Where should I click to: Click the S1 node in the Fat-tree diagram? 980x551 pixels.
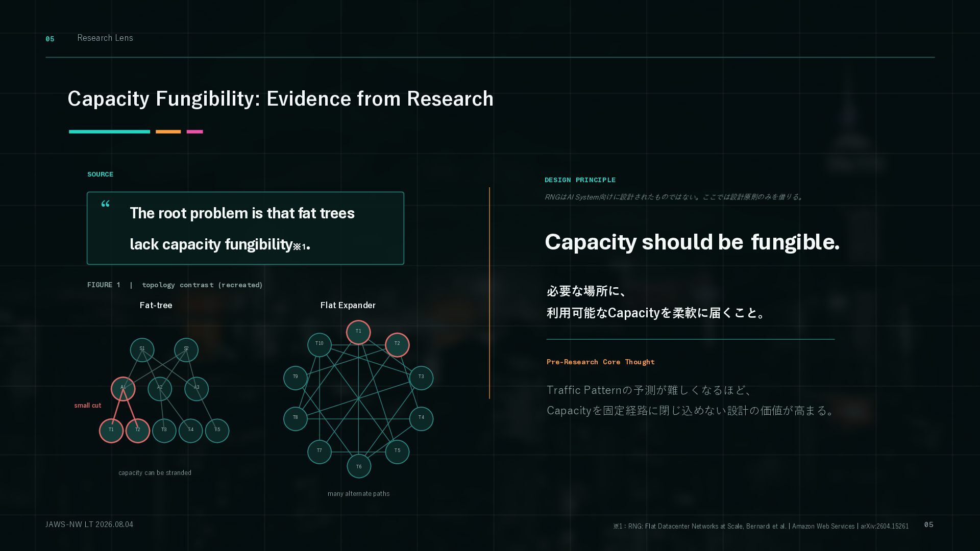142,350
